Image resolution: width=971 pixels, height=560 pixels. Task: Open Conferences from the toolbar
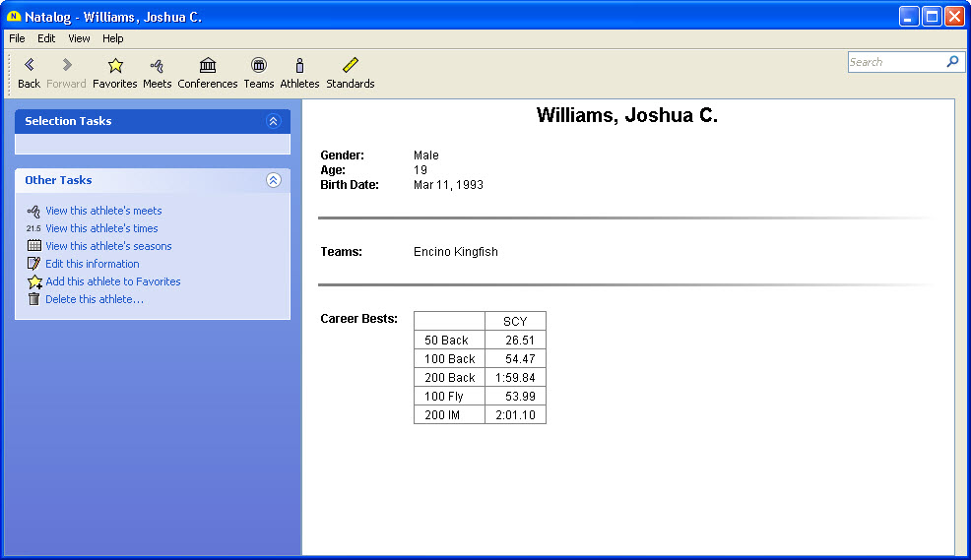pyautogui.click(x=208, y=66)
